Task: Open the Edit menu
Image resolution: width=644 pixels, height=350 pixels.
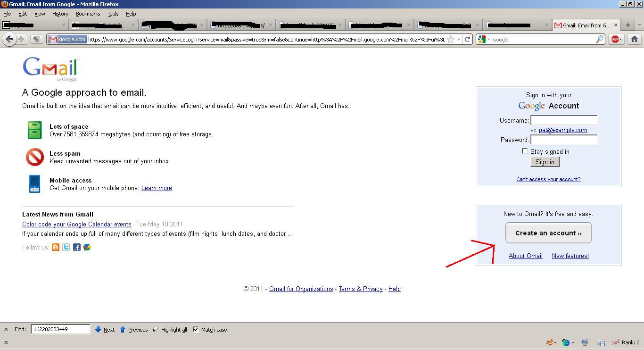Action: (22, 14)
